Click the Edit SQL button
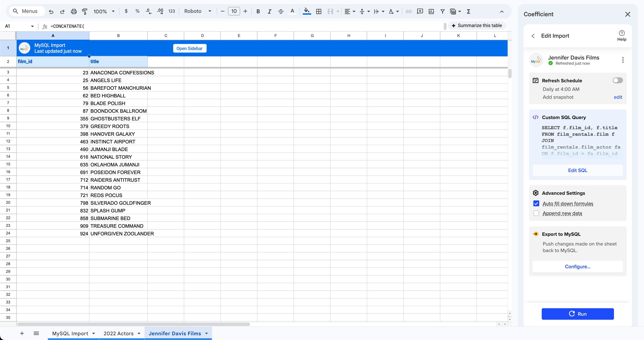Image resolution: width=644 pixels, height=340 pixels. tap(578, 170)
